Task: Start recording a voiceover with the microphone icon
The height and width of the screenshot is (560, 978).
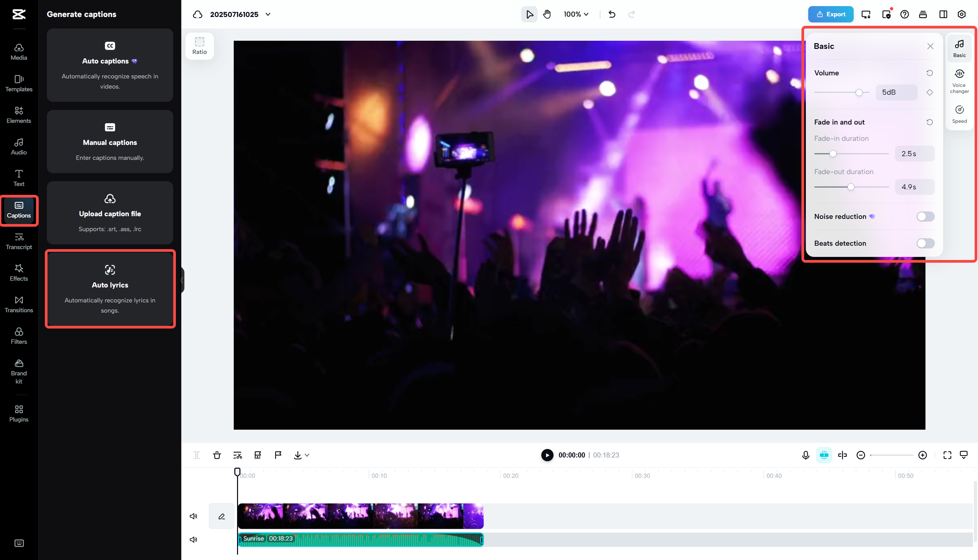Action: click(x=805, y=455)
